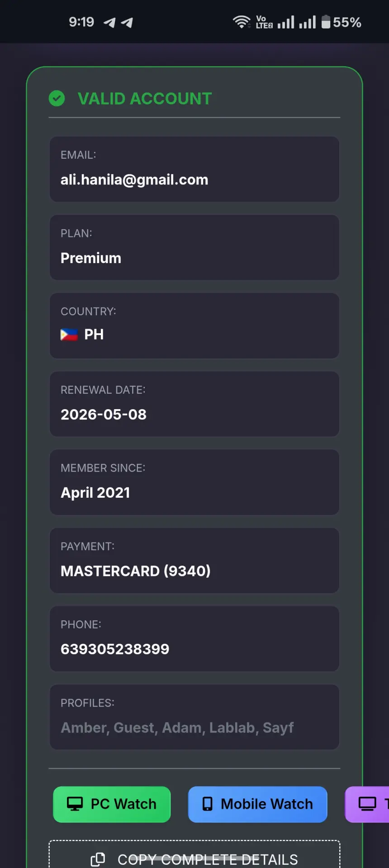Tap the copy icon beside Copy Complete Details
389x868 pixels.
[98, 859]
